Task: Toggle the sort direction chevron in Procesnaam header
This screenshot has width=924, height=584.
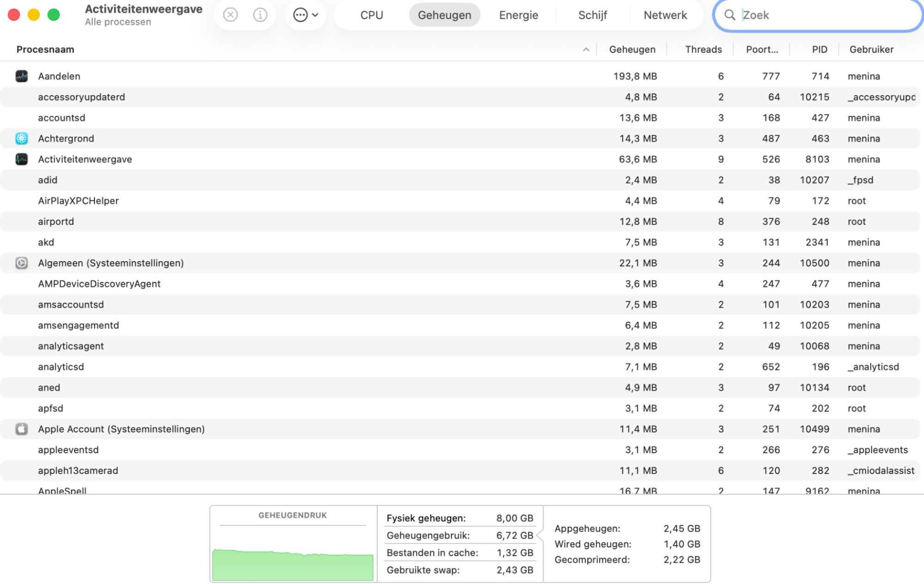Action: point(586,49)
